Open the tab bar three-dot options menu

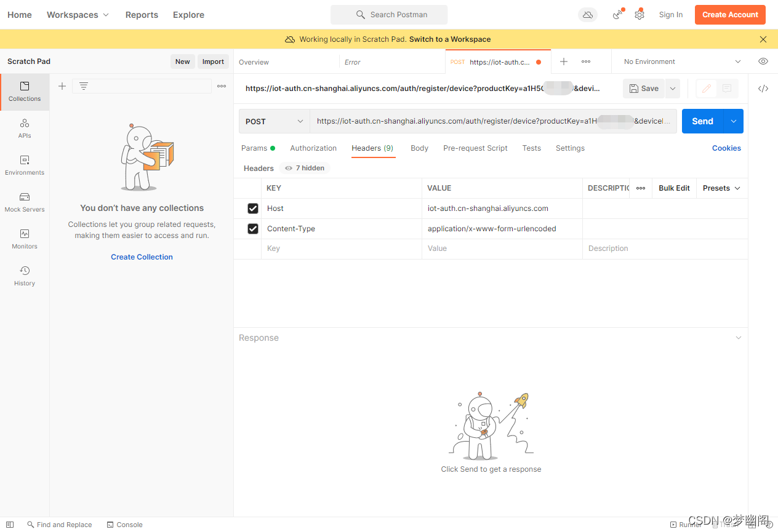coord(586,62)
